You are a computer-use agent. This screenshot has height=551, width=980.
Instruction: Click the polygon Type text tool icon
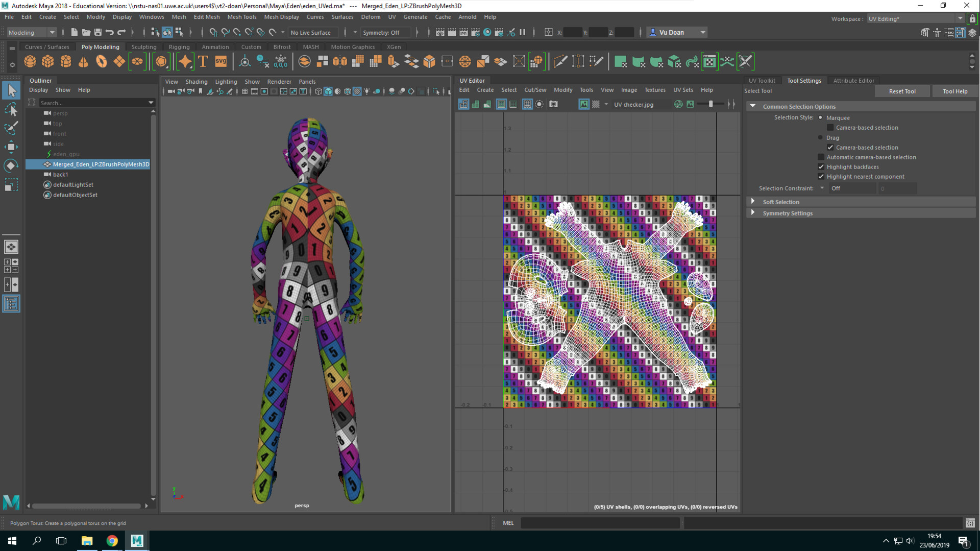click(x=203, y=62)
